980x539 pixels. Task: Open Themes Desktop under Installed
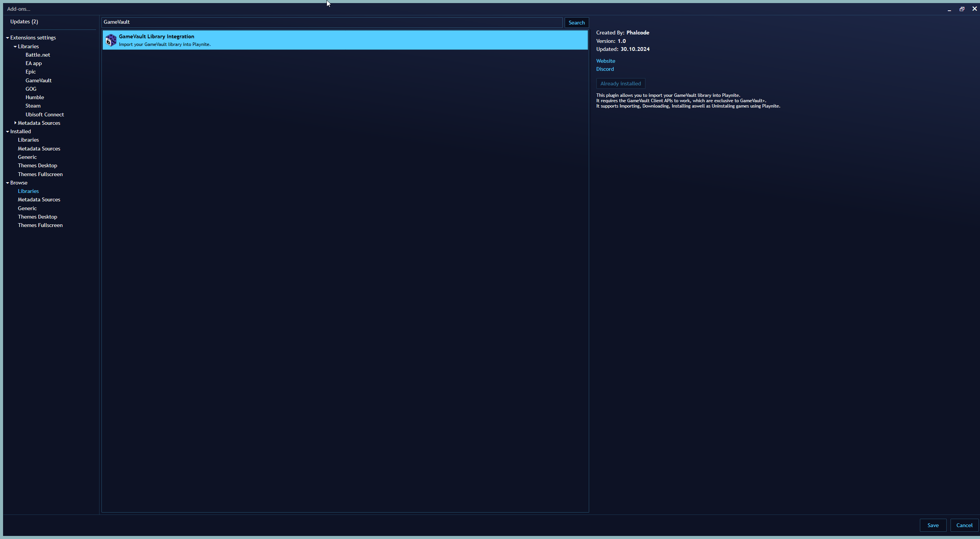pos(38,165)
